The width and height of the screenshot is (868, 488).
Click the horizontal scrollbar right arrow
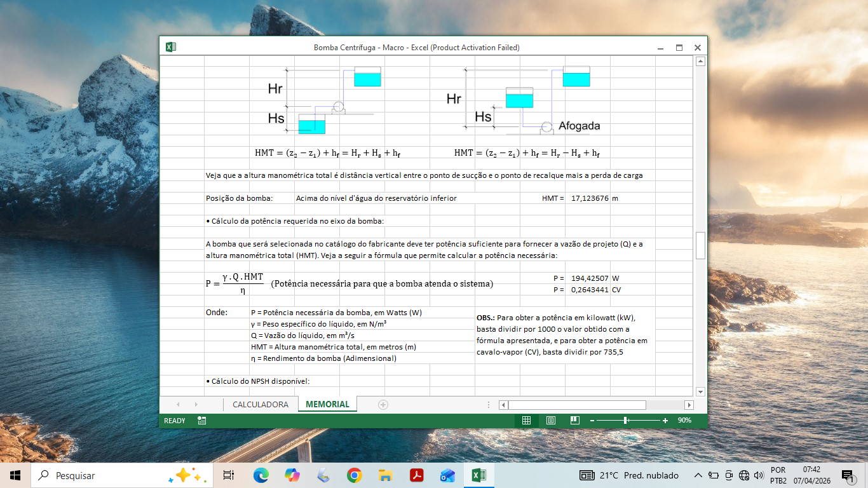pyautogui.click(x=689, y=405)
